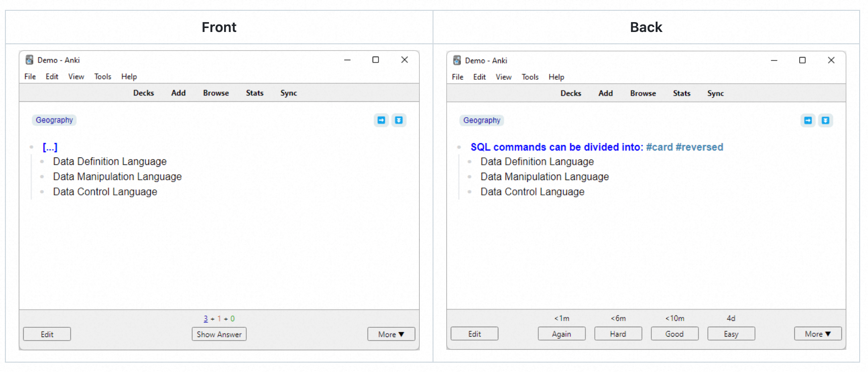Open the Tools menu in Front window

tap(103, 77)
